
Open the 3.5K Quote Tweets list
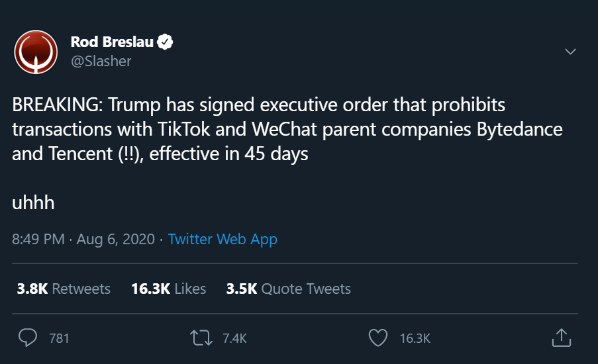point(288,289)
